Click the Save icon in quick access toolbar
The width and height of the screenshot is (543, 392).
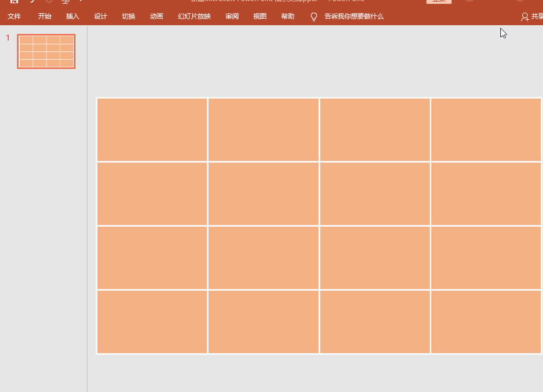(x=14, y=2)
